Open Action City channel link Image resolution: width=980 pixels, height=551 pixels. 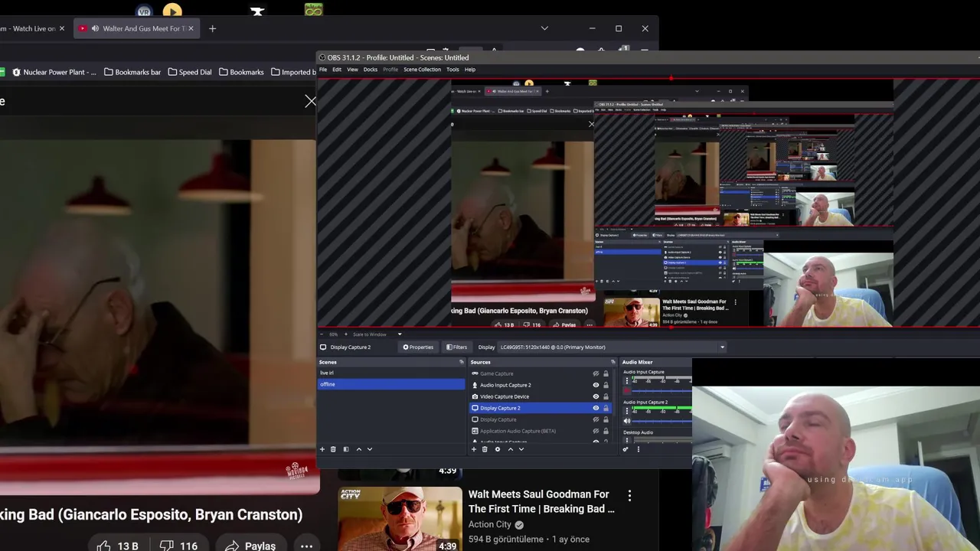point(490,524)
